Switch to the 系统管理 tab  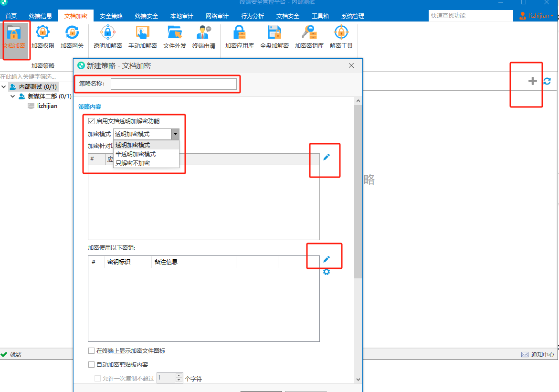[x=353, y=16]
